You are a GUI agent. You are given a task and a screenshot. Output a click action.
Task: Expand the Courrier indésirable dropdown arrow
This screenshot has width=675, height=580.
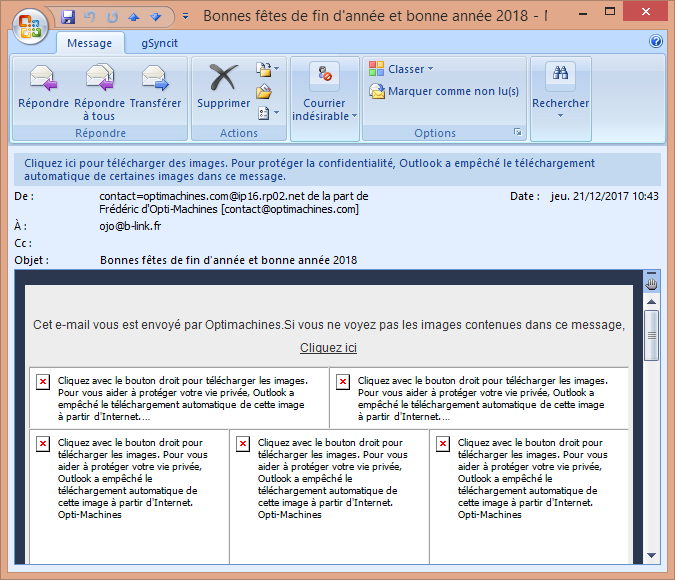pos(354,116)
